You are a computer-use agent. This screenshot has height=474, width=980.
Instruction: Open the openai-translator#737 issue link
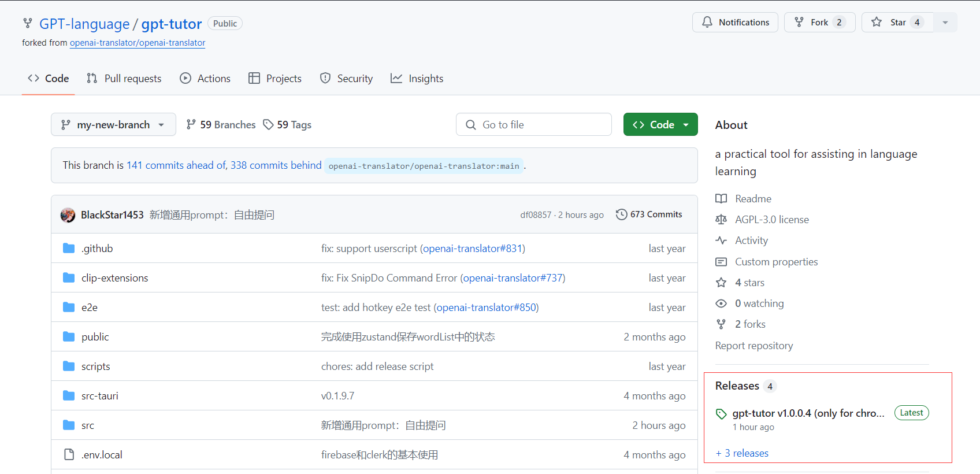[513, 278]
